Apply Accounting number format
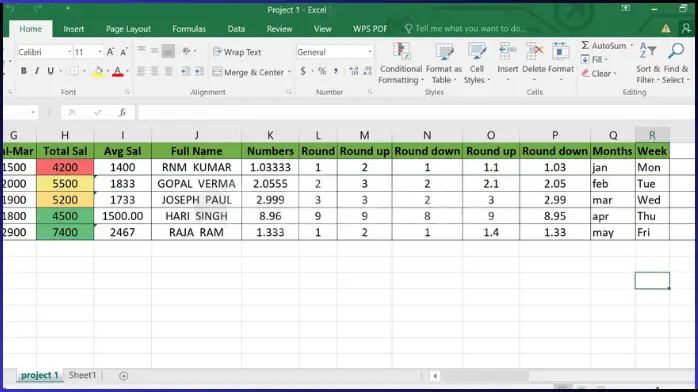The width and height of the screenshot is (698, 392). pos(303,71)
